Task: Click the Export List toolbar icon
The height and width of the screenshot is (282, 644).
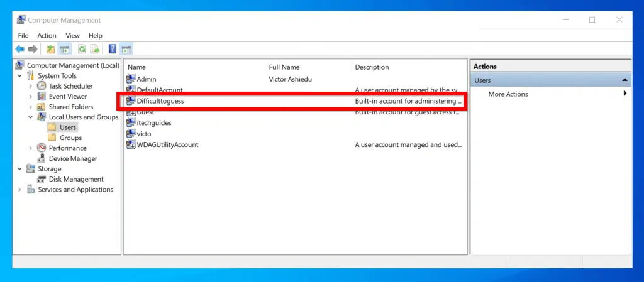Action: pos(95,49)
